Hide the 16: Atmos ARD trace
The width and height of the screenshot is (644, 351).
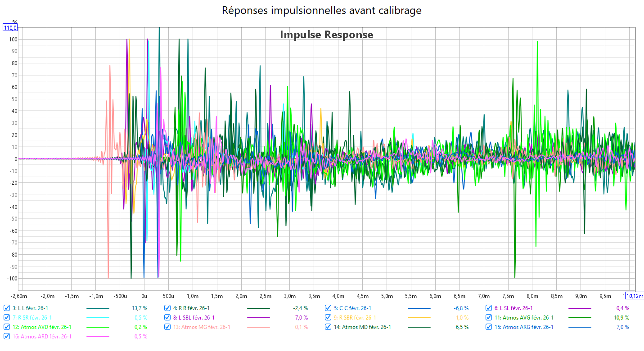click(x=7, y=337)
